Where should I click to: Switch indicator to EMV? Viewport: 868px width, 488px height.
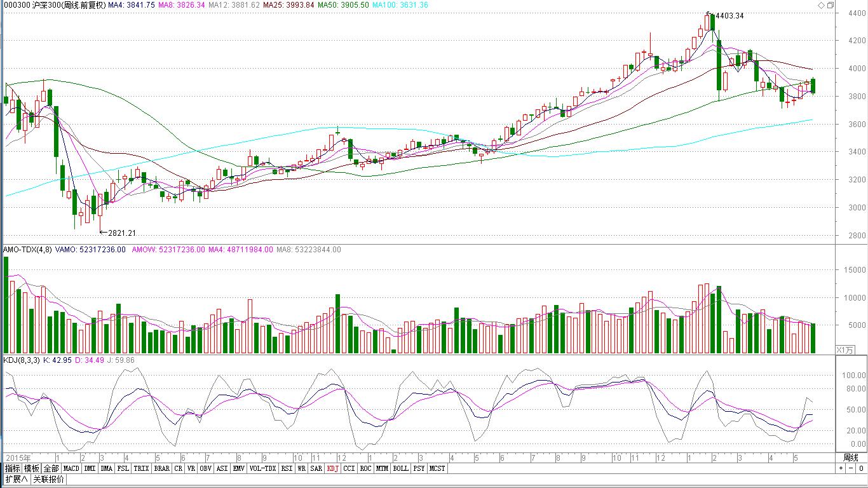(239, 468)
